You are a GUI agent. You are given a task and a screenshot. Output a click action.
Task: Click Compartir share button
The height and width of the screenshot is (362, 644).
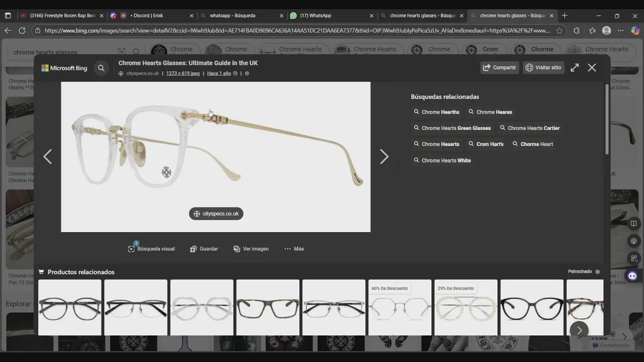(x=500, y=67)
